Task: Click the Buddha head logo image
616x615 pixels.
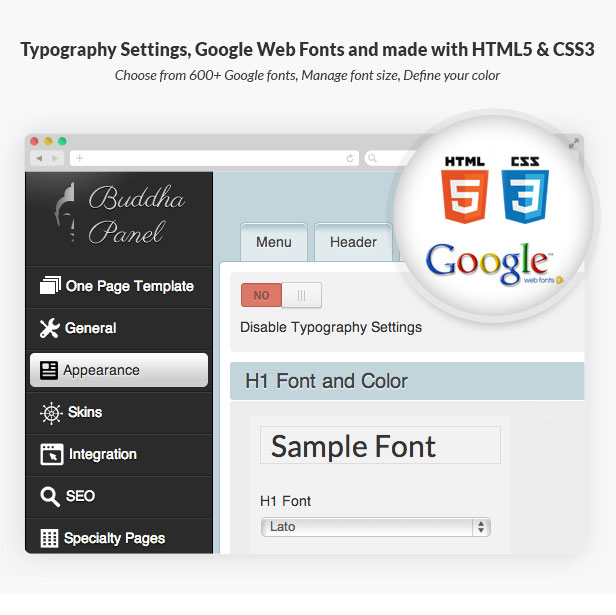Action: pyautogui.click(x=66, y=212)
